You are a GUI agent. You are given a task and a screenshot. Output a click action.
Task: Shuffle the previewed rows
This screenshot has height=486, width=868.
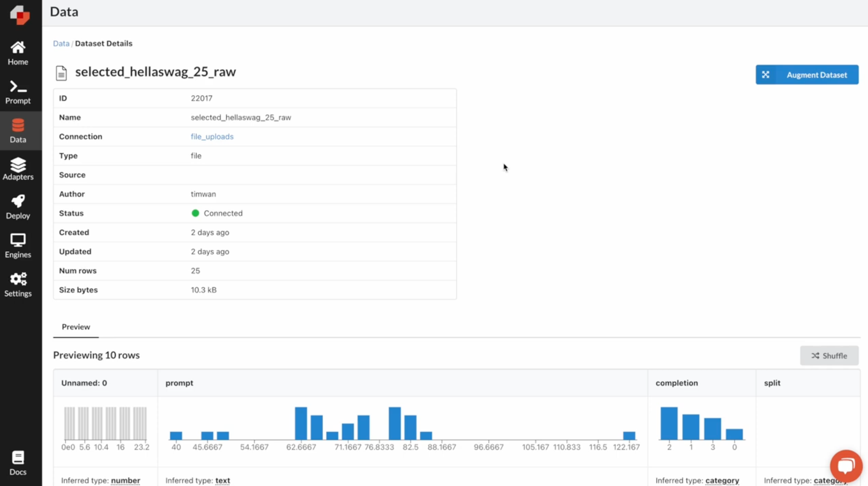(828, 355)
